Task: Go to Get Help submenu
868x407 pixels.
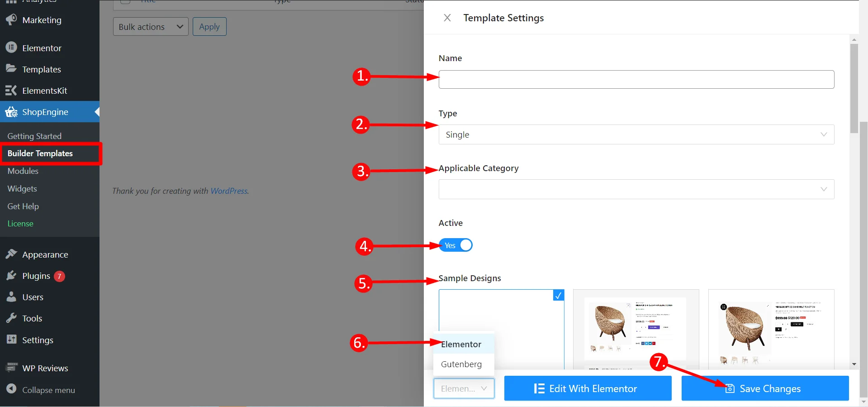Action: [x=23, y=206]
